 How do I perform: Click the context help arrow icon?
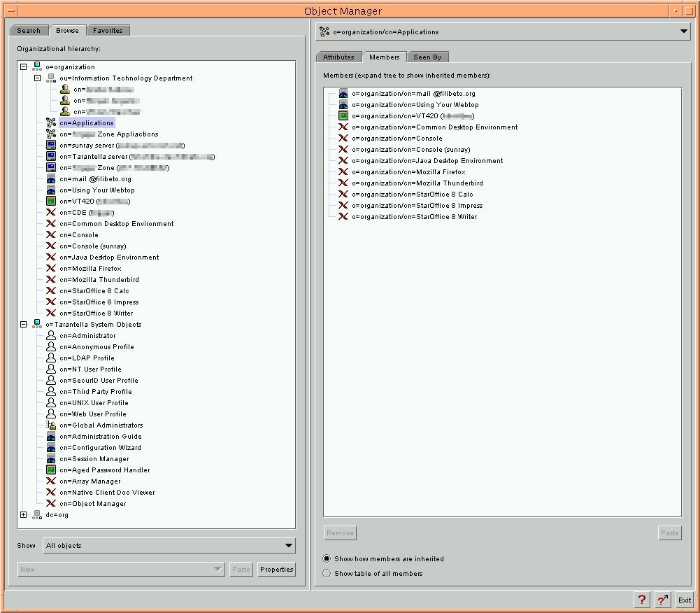[x=662, y=600]
